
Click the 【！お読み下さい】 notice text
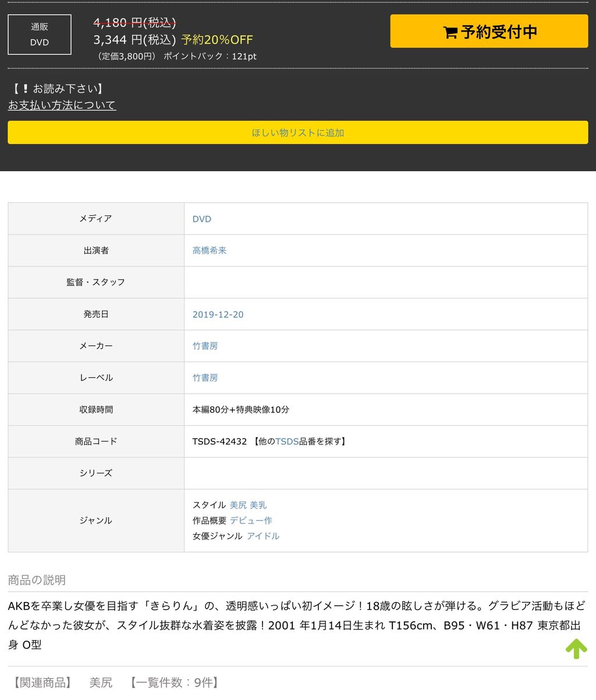click(57, 89)
